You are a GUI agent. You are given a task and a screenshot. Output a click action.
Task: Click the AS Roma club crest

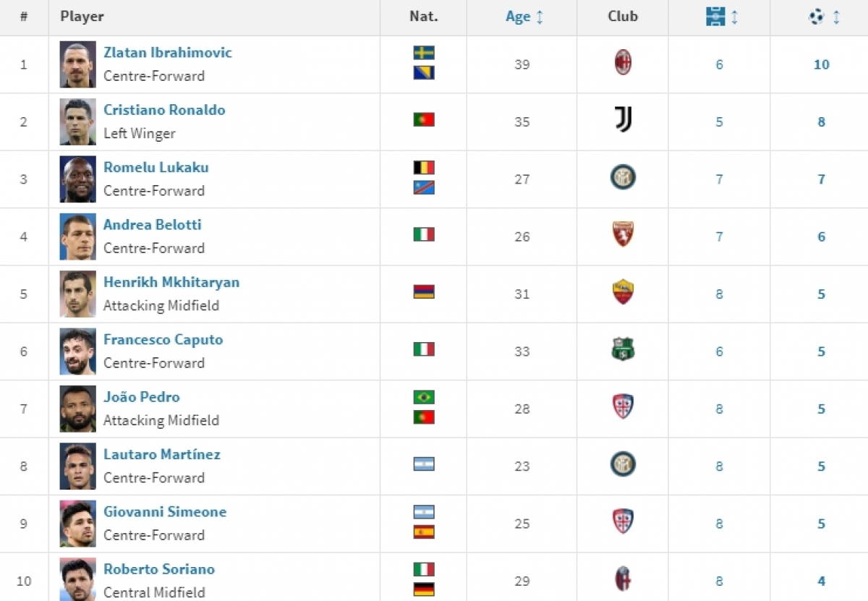(x=623, y=291)
